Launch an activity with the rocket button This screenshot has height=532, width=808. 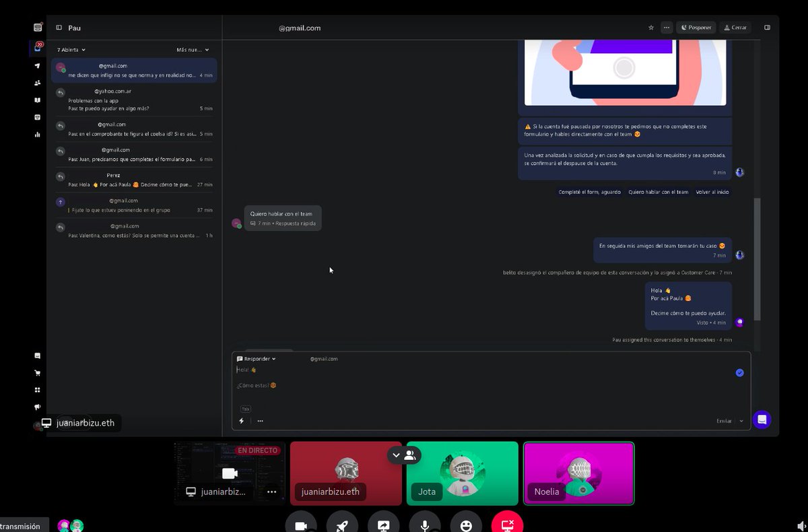(342, 526)
